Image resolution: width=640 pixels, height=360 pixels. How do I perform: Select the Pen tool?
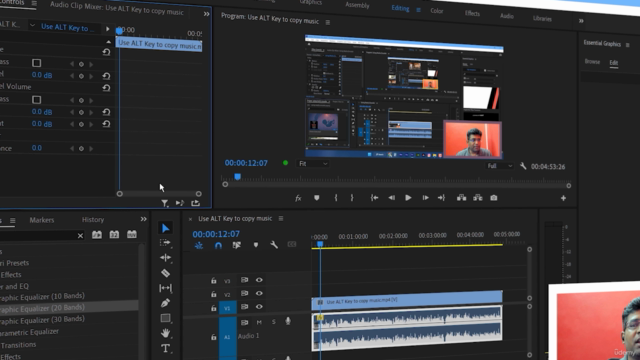point(165,303)
